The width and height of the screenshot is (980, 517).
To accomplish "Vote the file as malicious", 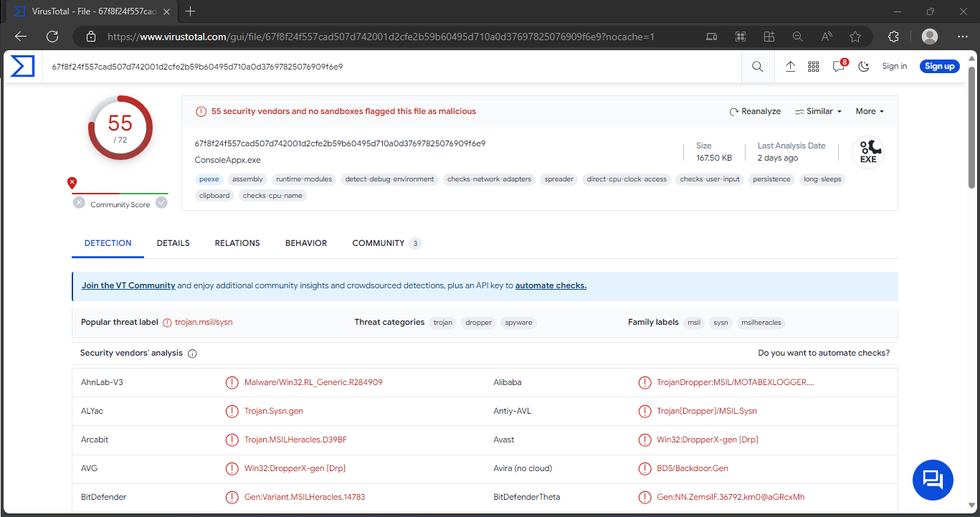I will [79, 203].
